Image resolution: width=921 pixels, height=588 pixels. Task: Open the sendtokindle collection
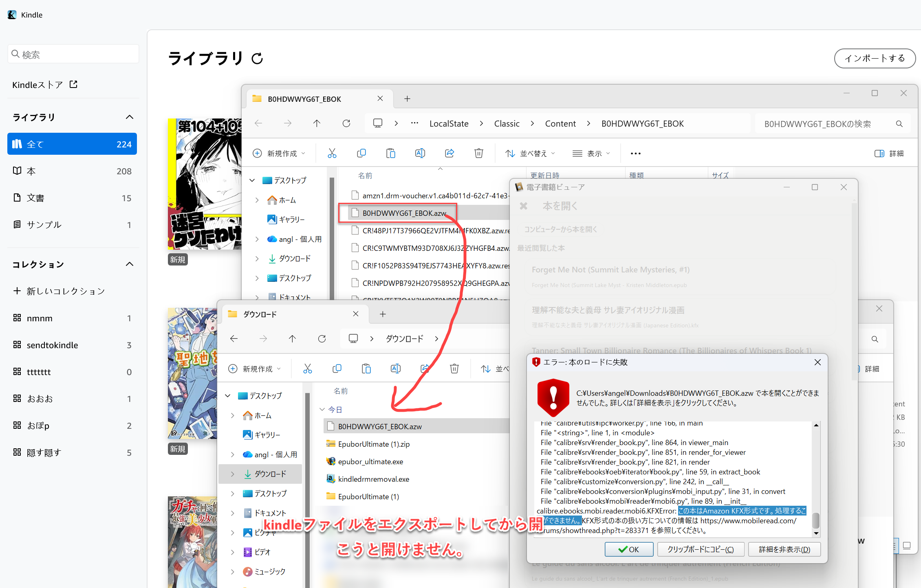(72, 345)
